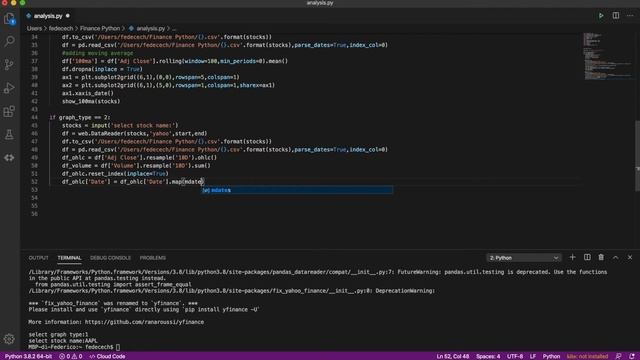Click 'kite: not installed' status item
Image resolution: width=640 pixels, height=360 pixels.
coord(587,356)
